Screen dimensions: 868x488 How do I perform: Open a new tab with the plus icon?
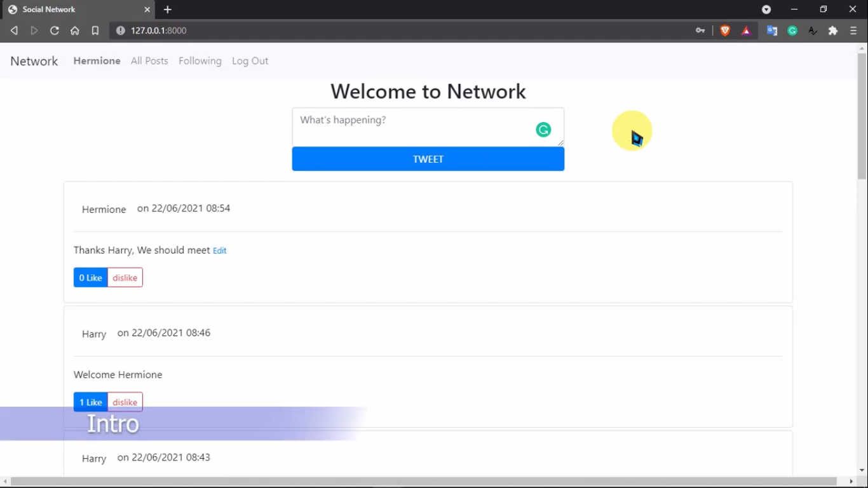tap(168, 10)
